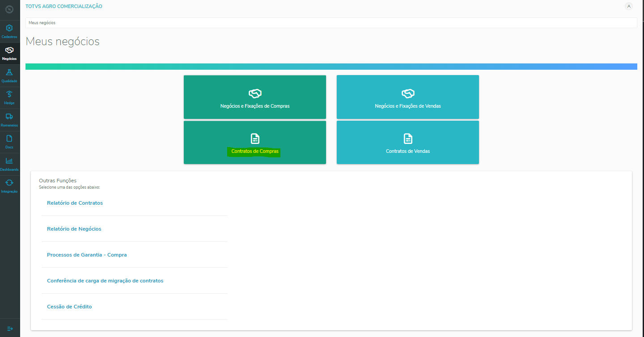This screenshot has width=644, height=337.
Task: Open the Qualidade flask icon
Action: pyautogui.click(x=9, y=72)
